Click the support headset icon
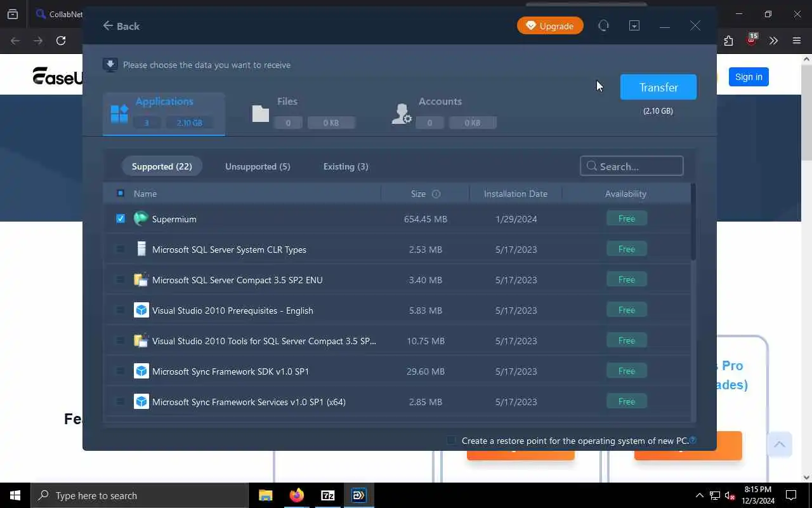This screenshot has height=508, width=812. click(x=603, y=25)
